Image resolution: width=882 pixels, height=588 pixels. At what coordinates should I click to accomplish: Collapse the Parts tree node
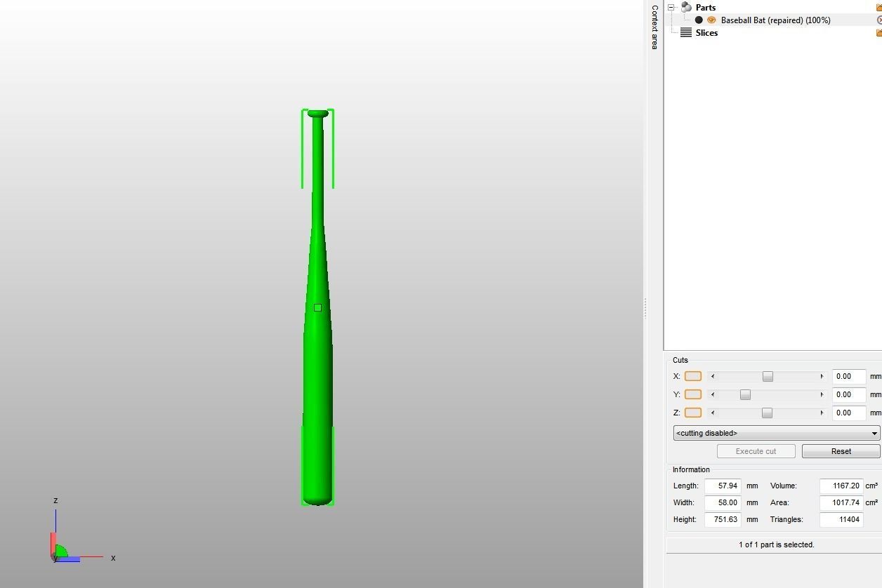[671, 7]
